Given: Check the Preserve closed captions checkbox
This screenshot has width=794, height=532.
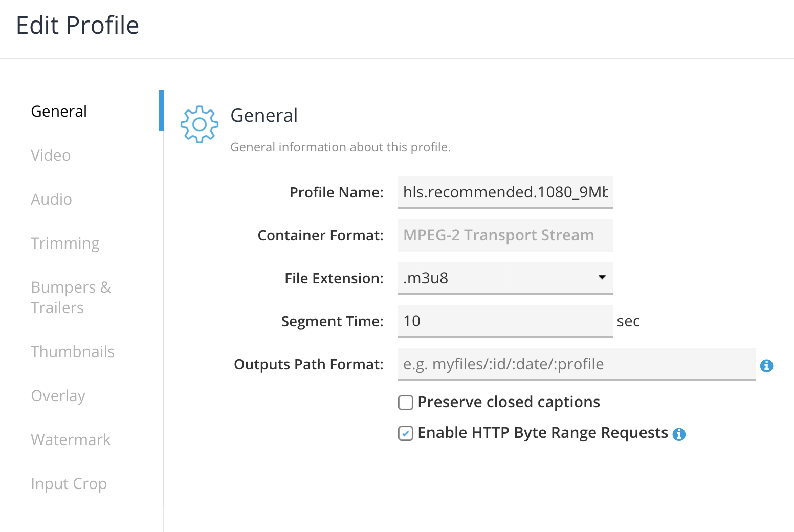Looking at the screenshot, I should point(406,403).
